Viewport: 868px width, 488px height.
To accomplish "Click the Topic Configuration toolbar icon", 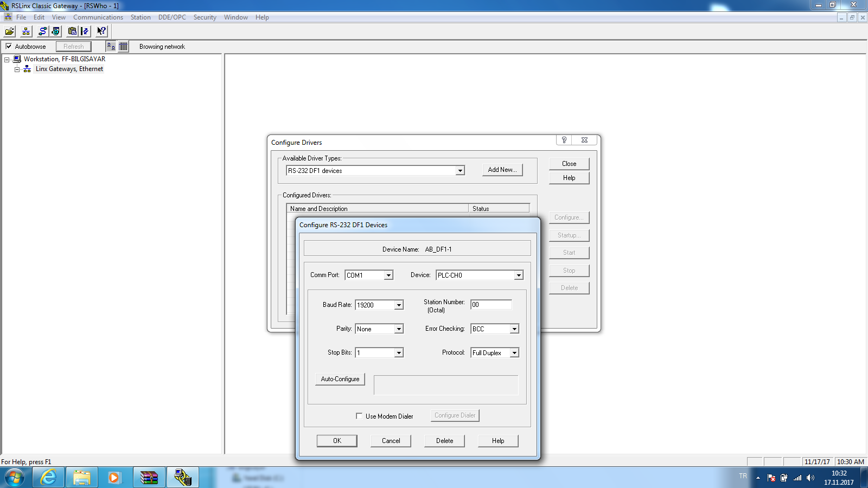I will pyautogui.click(x=85, y=31).
